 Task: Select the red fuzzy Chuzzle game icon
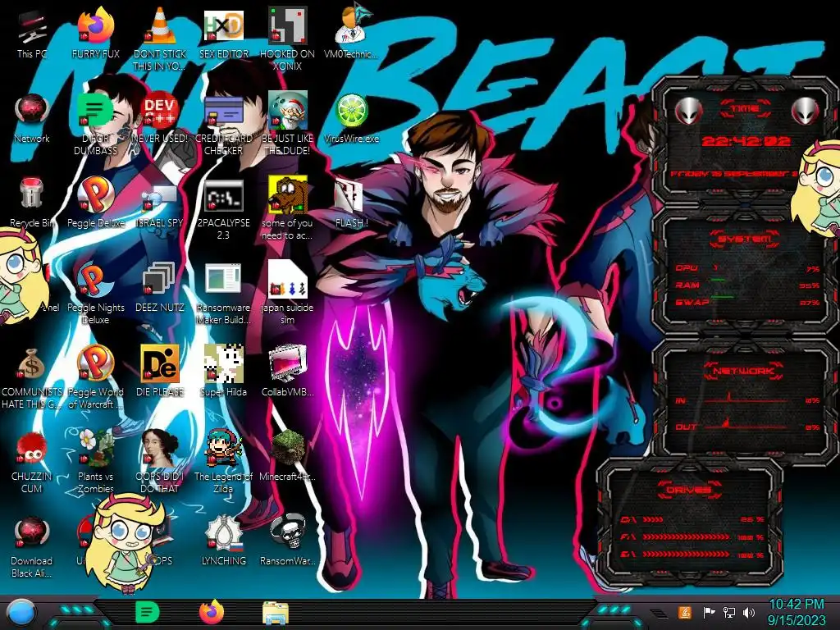[32, 448]
